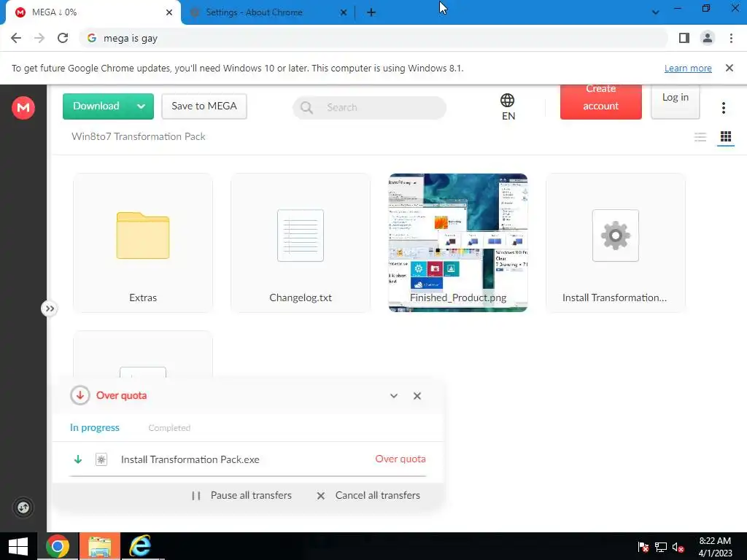Click the Over quota status icon
This screenshot has height=560, width=747.
pos(80,395)
